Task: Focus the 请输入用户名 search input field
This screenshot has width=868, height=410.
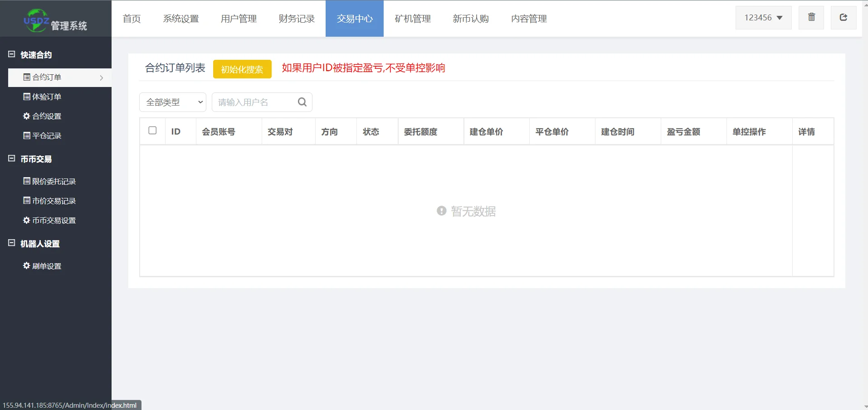Action: 254,102
